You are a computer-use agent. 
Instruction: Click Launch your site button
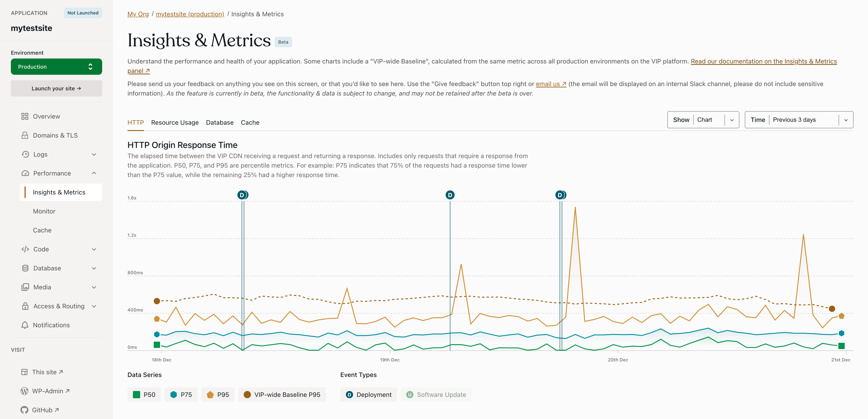56,88
